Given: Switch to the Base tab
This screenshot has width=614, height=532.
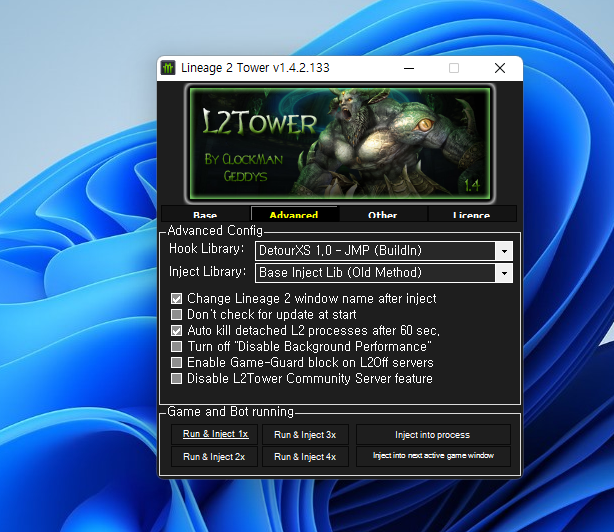Looking at the screenshot, I should click(205, 215).
